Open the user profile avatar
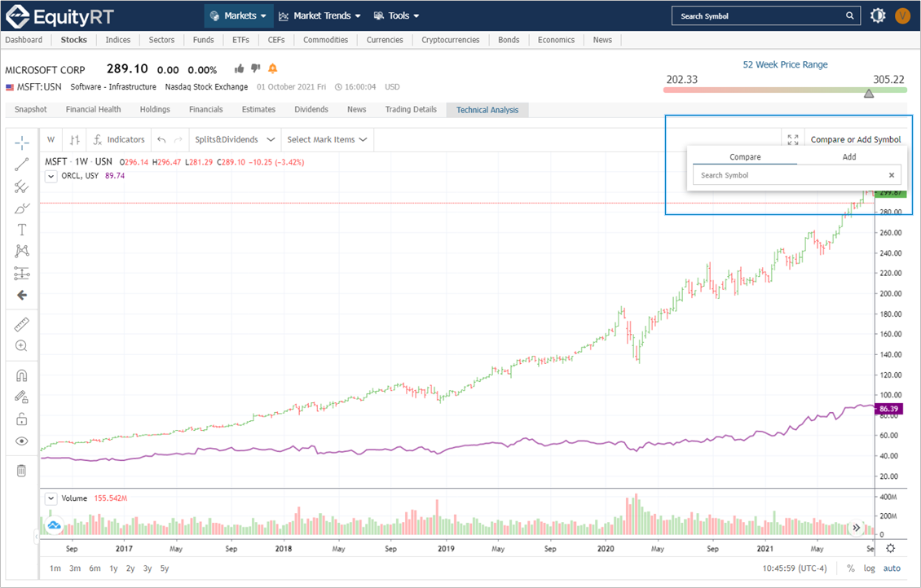Image resolution: width=921 pixels, height=588 pixels. coord(902,15)
